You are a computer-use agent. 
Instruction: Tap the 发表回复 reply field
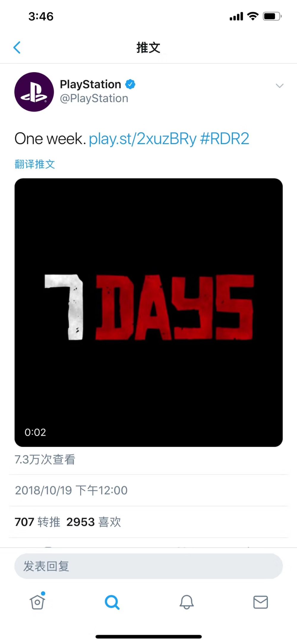148,566
